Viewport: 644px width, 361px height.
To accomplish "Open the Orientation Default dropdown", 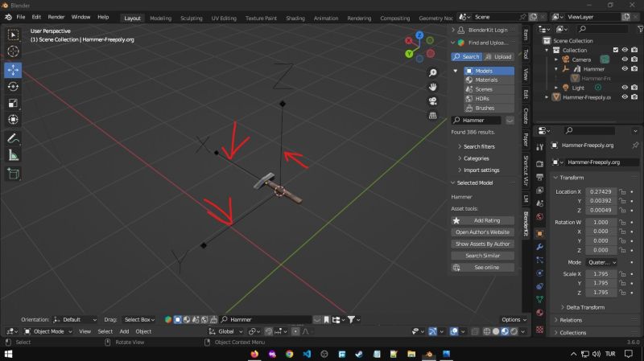I will [x=75, y=319].
